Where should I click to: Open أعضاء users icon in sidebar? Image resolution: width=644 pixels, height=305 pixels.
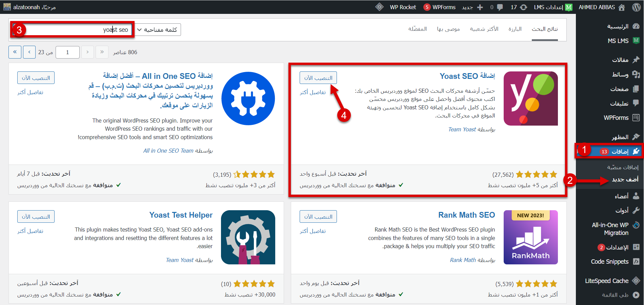636,196
